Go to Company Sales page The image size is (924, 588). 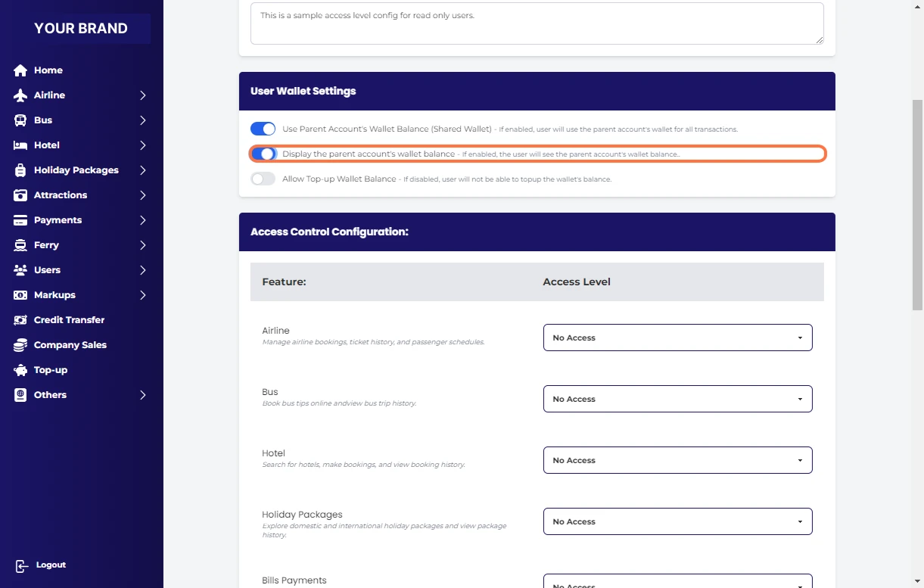(x=70, y=345)
